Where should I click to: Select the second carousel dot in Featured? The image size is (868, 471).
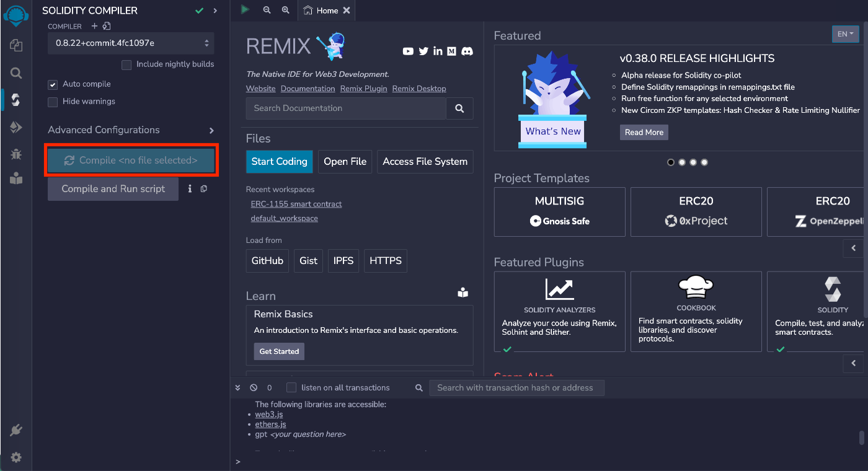(x=682, y=162)
